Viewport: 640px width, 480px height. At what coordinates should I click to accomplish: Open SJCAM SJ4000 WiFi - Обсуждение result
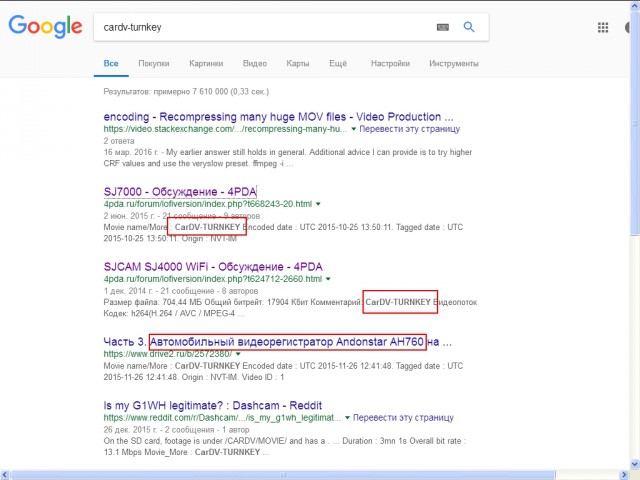(213, 267)
